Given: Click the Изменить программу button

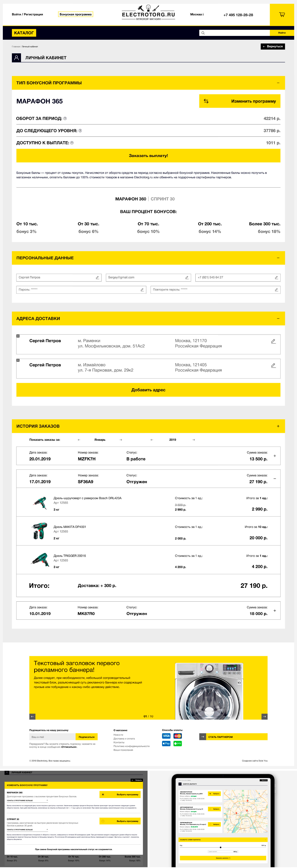Looking at the screenshot, I should pos(240,101).
